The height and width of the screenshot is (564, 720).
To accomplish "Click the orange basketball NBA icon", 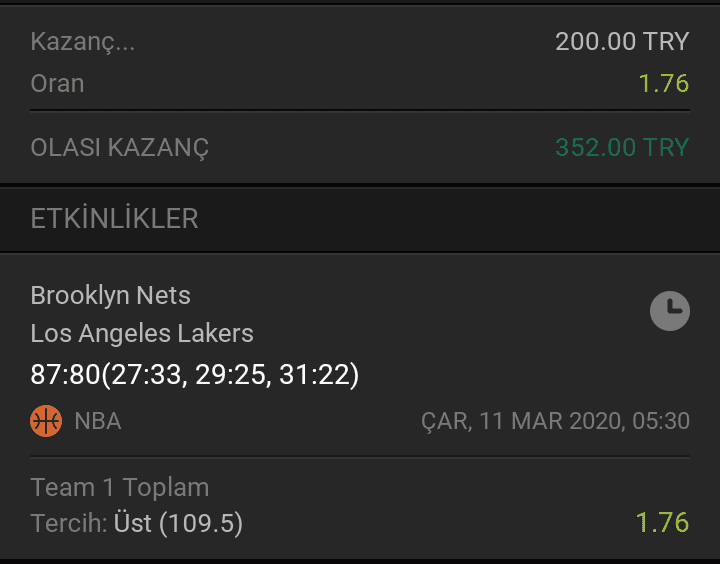I will [x=46, y=421].
